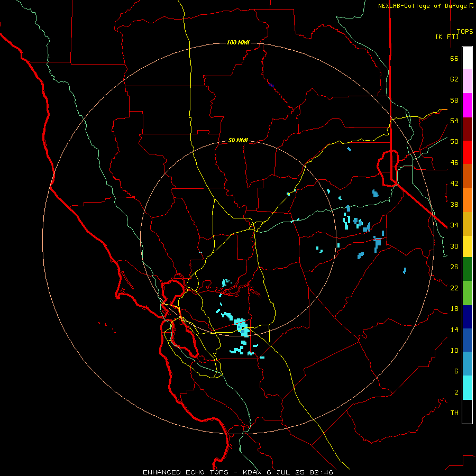Click the legend value 42
Screen dimensions: 476x476
click(x=454, y=184)
